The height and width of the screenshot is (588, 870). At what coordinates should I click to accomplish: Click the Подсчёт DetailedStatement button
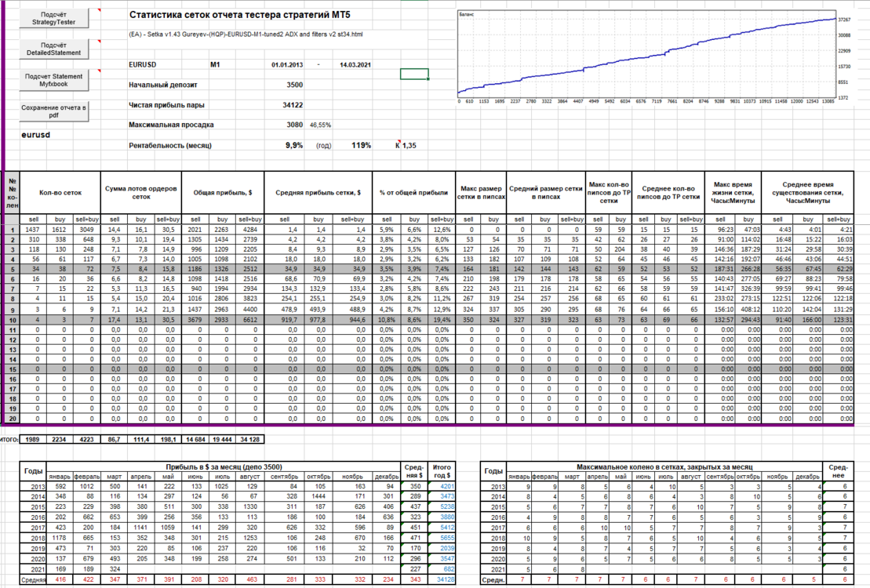[54, 49]
